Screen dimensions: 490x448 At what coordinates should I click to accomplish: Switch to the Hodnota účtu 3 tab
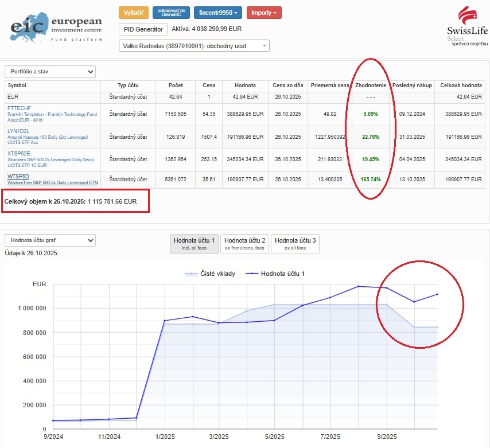[x=295, y=244]
